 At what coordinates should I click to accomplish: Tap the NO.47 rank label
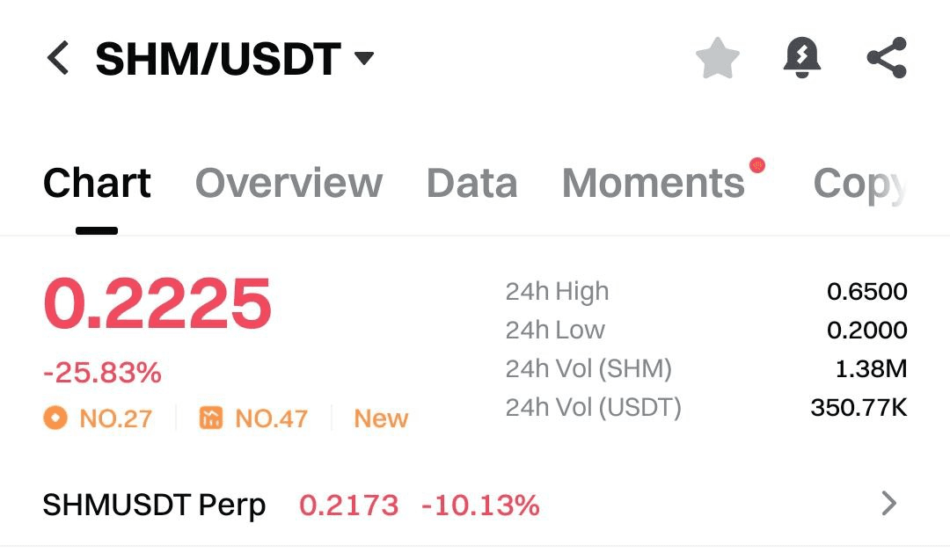272,418
